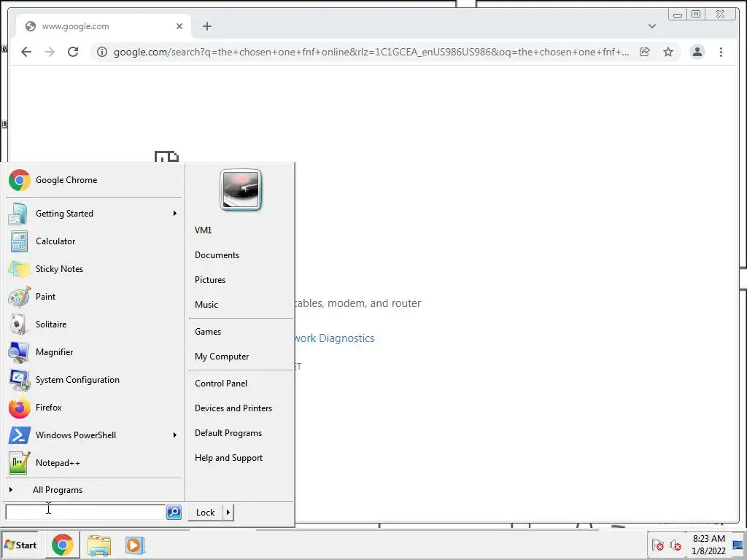Click the Chrome address bar URL
Image resolution: width=747 pixels, height=560 pixels.
pyautogui.click(x=371, y=52)
